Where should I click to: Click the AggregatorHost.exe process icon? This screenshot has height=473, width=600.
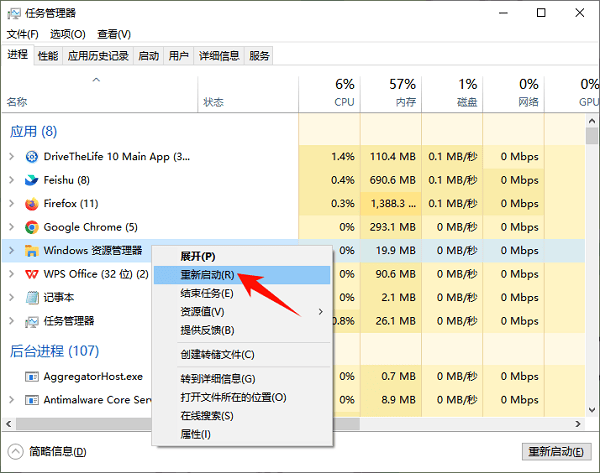[x=32, y=376]
